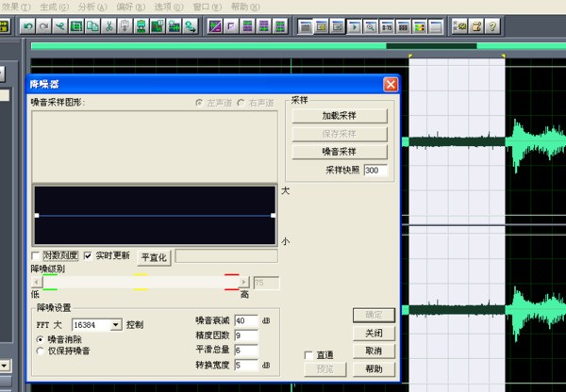Click the Redo arrow icon in toolbar

tap(44, 25)
